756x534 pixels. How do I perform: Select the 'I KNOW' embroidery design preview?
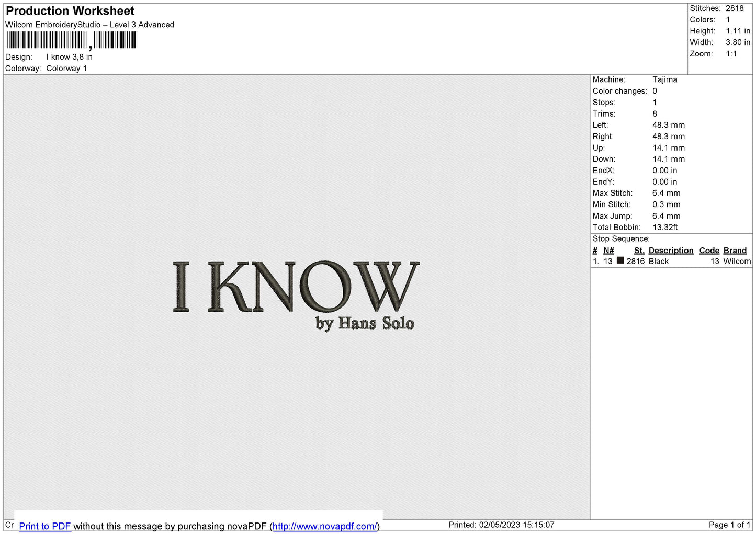pos(296,287)
